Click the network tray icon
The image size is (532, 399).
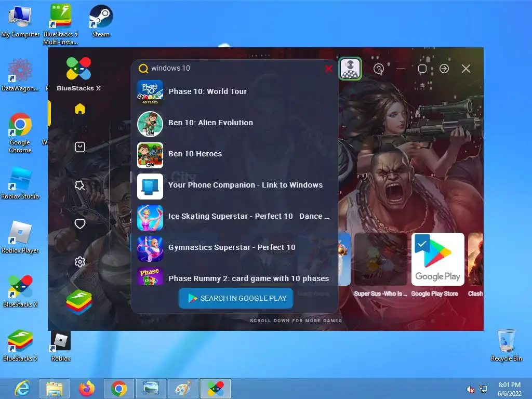pos(483,389)
